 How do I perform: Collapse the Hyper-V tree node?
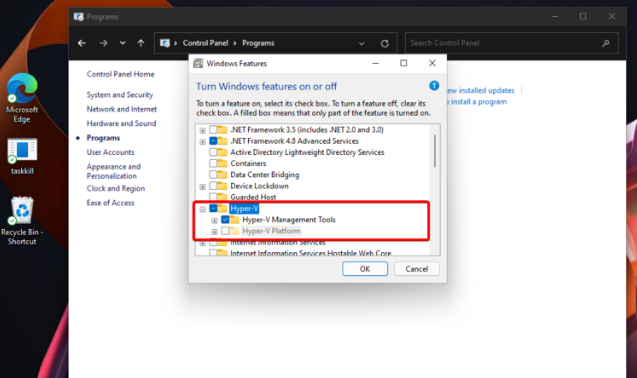point(202,209)
